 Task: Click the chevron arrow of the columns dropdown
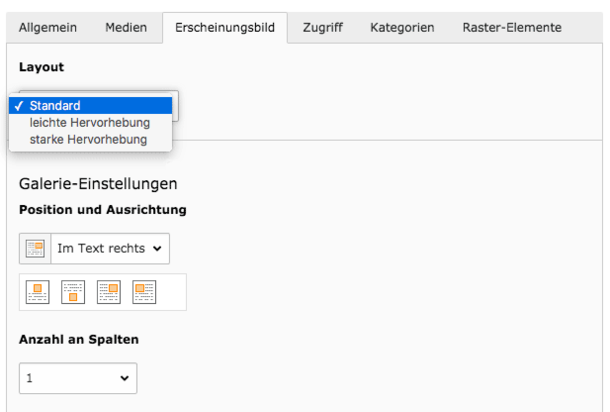coord(124,378)
